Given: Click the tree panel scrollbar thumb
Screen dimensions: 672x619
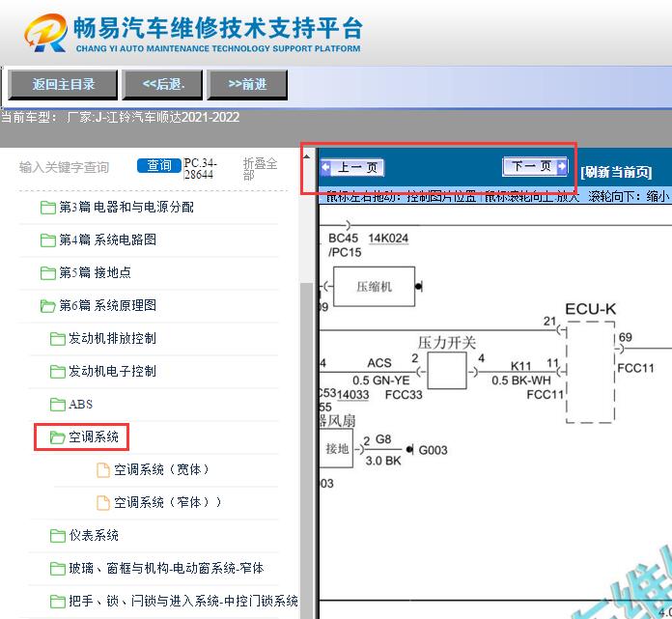Looking at the screenshot, I should tap(306, 450).
